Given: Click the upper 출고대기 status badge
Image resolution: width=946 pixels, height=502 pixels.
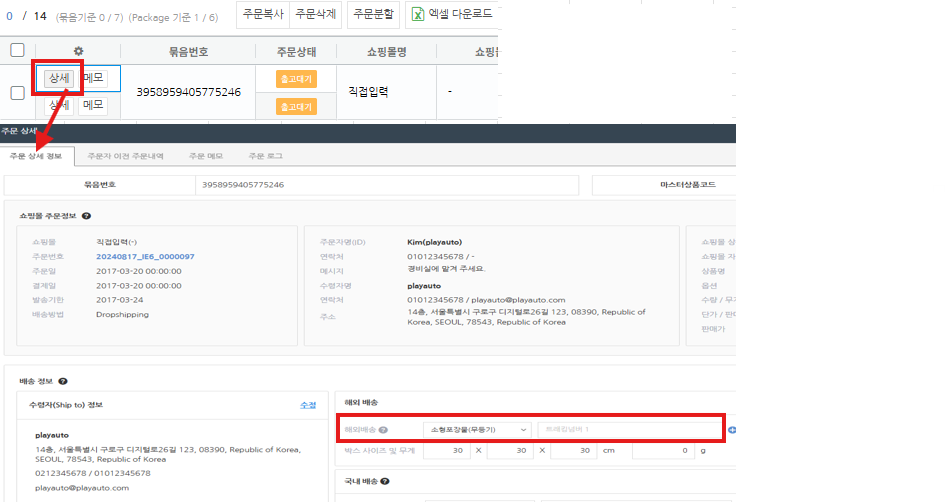Looking at the screenshot, I should tap(296, 79).
